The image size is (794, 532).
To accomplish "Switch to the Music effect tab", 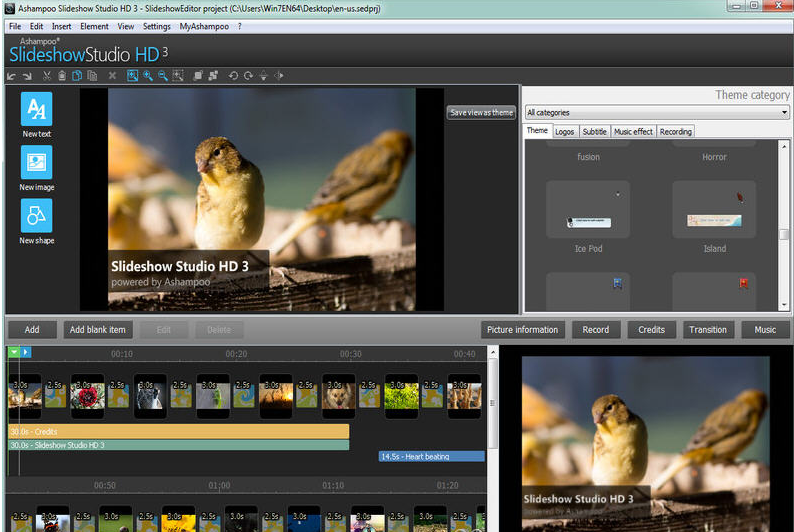I will coord(633,132).
